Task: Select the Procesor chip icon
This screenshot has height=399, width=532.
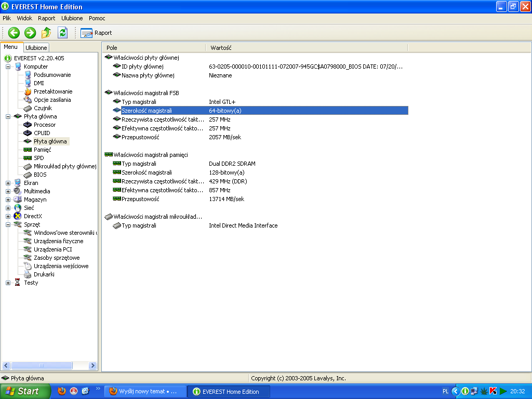Action: click(x=28, y=125)
